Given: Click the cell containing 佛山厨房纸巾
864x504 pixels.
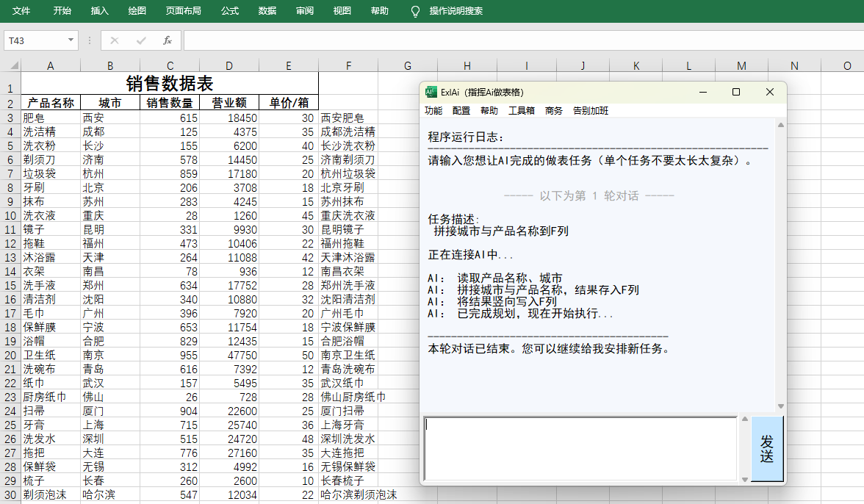Looking at the screenshot, I should click(348, 397).
